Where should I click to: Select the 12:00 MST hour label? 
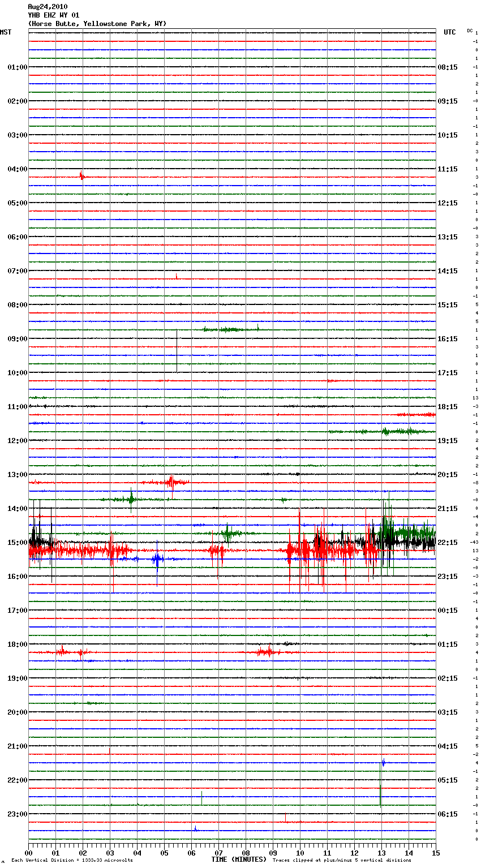18,441
